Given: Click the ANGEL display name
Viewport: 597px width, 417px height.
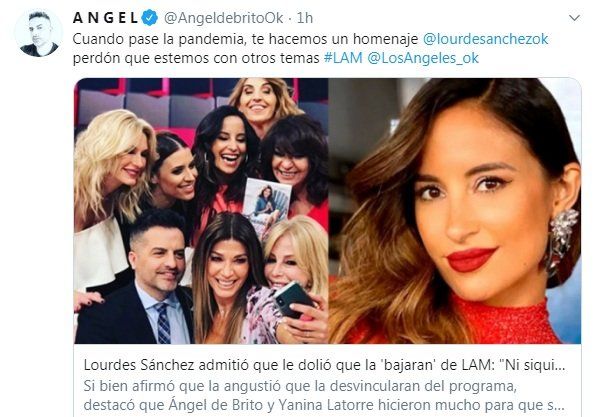Looking at the screenshot, I should [105, 18].
